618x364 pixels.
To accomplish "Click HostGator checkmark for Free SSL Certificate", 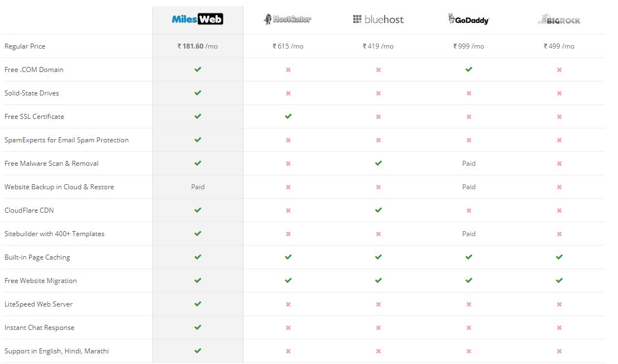I will coord(288,116).
